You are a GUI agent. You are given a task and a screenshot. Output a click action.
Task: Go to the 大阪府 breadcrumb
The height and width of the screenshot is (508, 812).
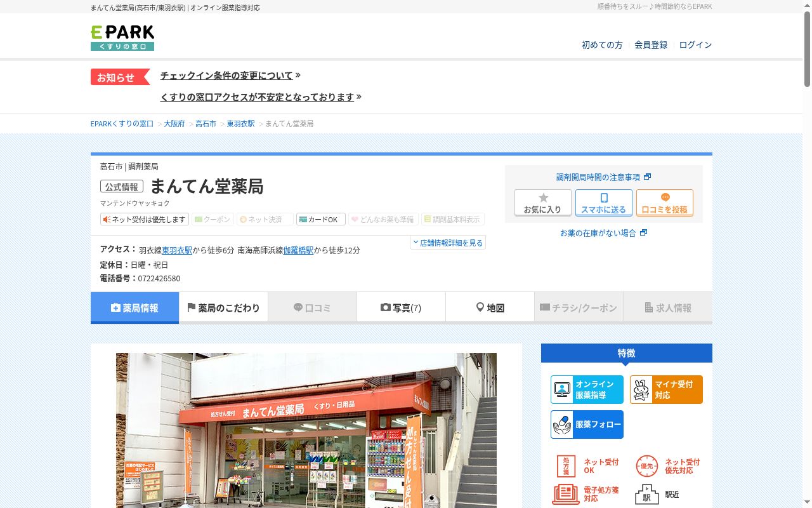click(174, 124)
